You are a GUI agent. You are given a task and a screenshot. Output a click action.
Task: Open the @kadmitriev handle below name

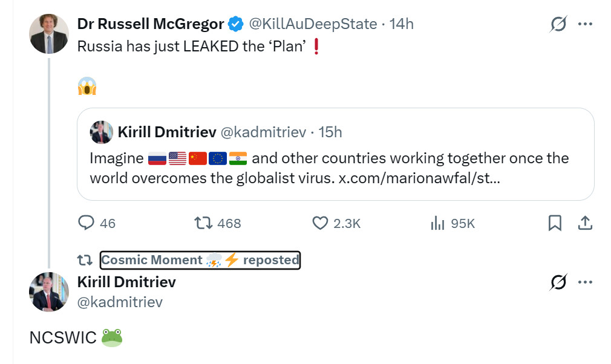120,302
